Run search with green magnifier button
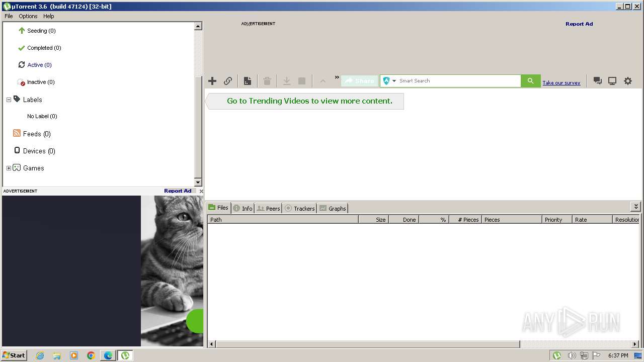Image resolution: width=644 pixels, height=362 pixels. coord(530,81)
